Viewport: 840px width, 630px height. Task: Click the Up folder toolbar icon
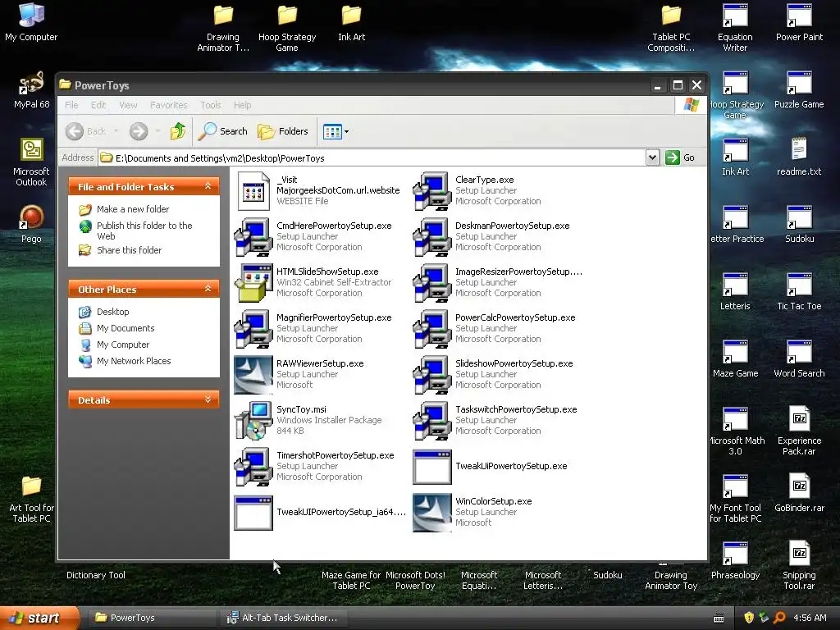tap(178, 131)
